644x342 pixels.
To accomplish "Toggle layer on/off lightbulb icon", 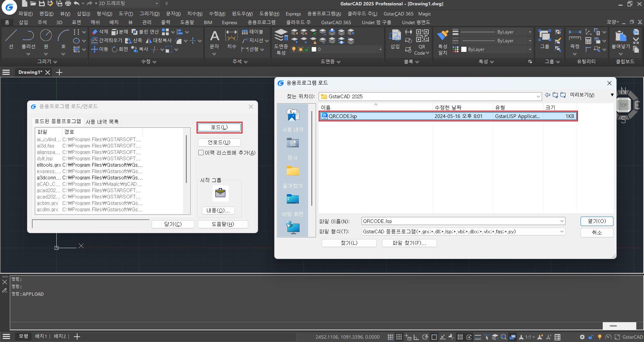I will click(x=294, y=49).
